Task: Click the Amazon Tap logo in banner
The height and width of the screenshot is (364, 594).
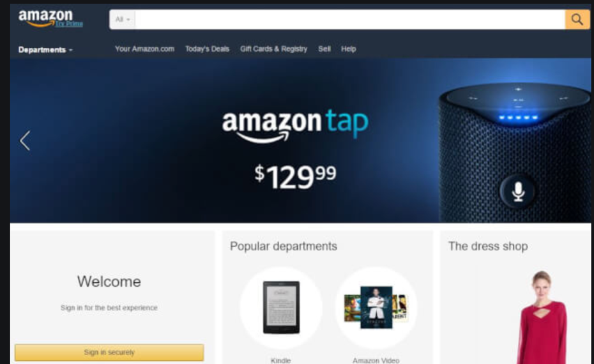Action: click(x=294, y=125)
